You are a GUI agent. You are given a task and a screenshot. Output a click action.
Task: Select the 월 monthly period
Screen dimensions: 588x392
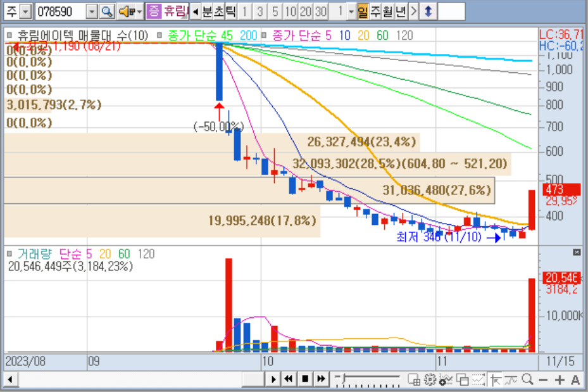pyautogui.click(x=388, y=11)
